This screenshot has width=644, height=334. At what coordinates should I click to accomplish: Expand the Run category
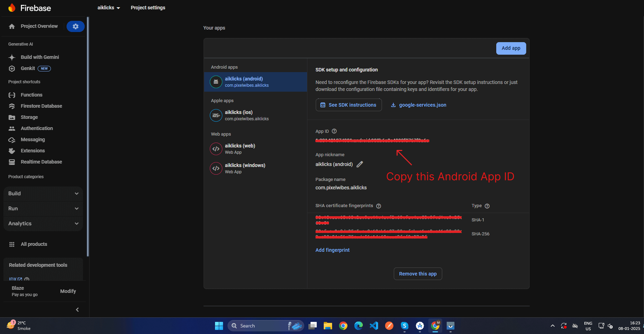(43, 209)
